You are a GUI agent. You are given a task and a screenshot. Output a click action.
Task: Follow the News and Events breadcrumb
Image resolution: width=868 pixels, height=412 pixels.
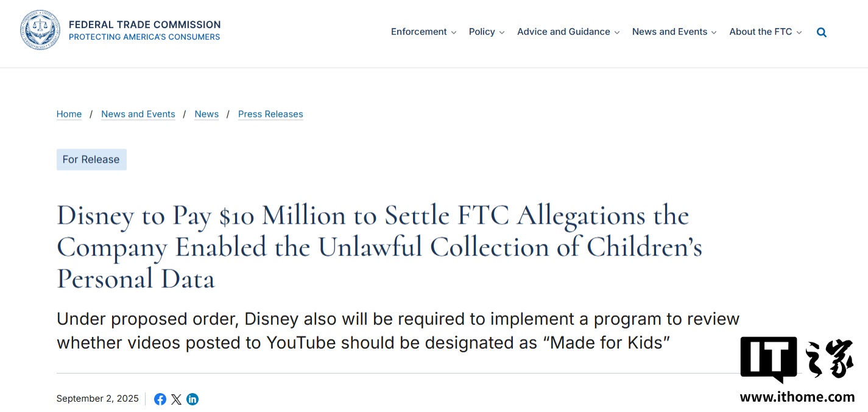138,114
